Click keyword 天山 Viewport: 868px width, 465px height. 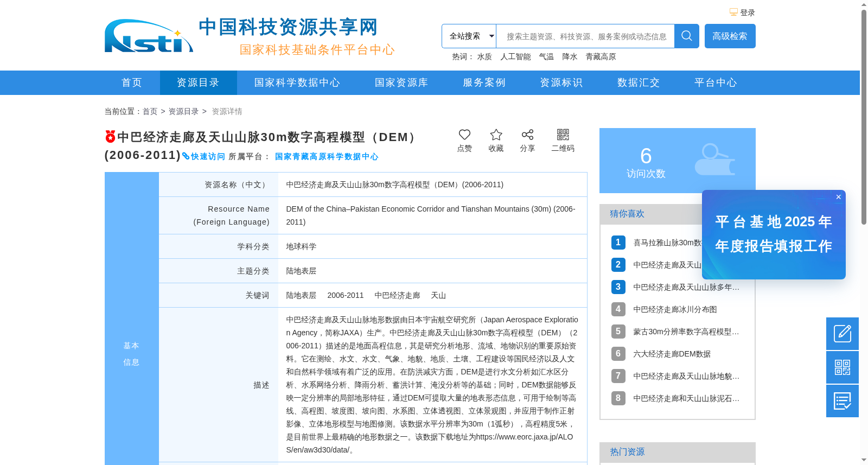438,295
